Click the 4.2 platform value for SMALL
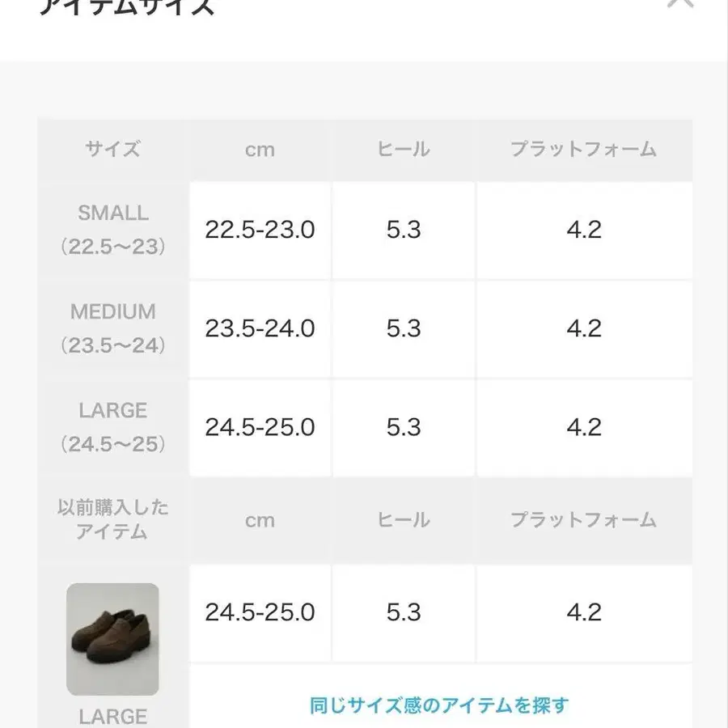The width and height of the screenshot is (728, 728). [x=585, y=230]
